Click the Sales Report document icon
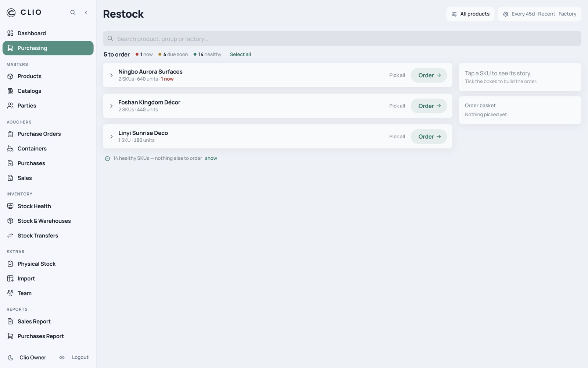 point(10,322)
